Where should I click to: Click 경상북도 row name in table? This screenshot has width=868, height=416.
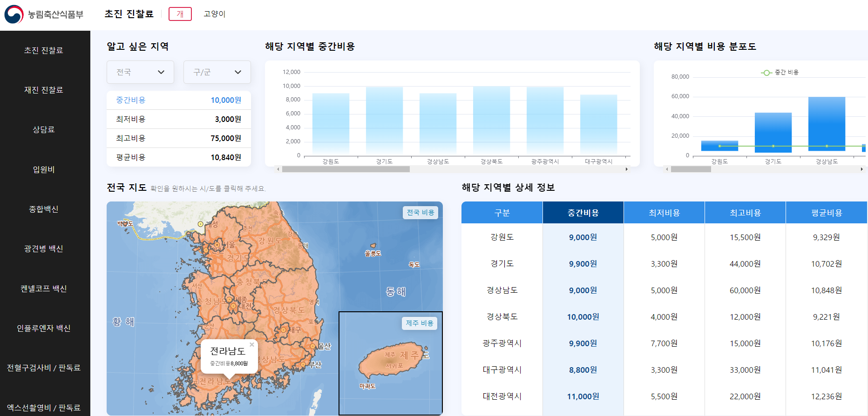pyautogui.click(x=502, y=316)
